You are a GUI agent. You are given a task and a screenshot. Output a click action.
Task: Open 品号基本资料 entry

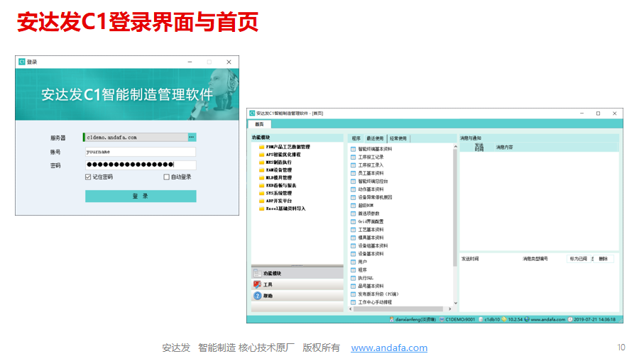367,287
